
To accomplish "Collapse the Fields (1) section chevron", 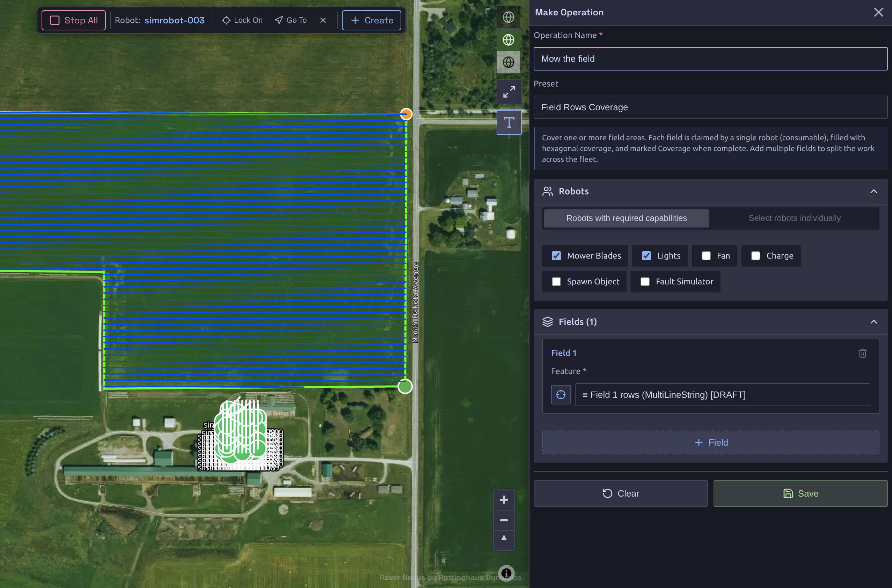I will (873, 322).
